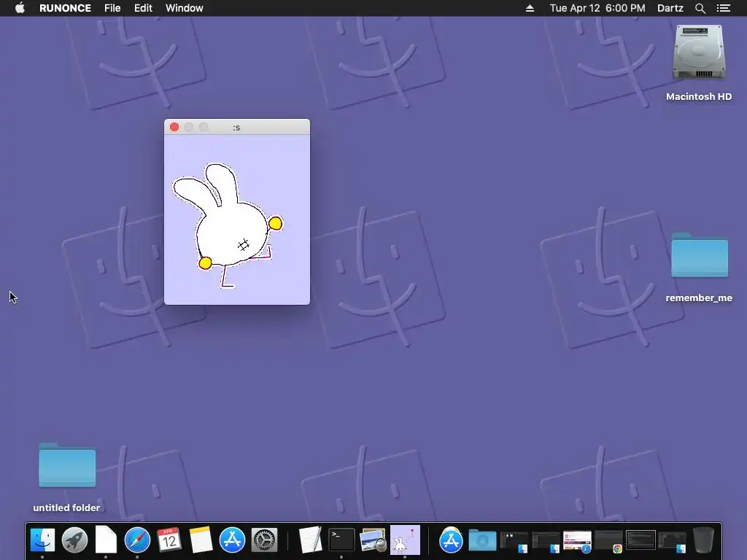The width and height of the screenshot is (747, 560).
Task: Open the Trash in the Dock
Action: [703, 540]
